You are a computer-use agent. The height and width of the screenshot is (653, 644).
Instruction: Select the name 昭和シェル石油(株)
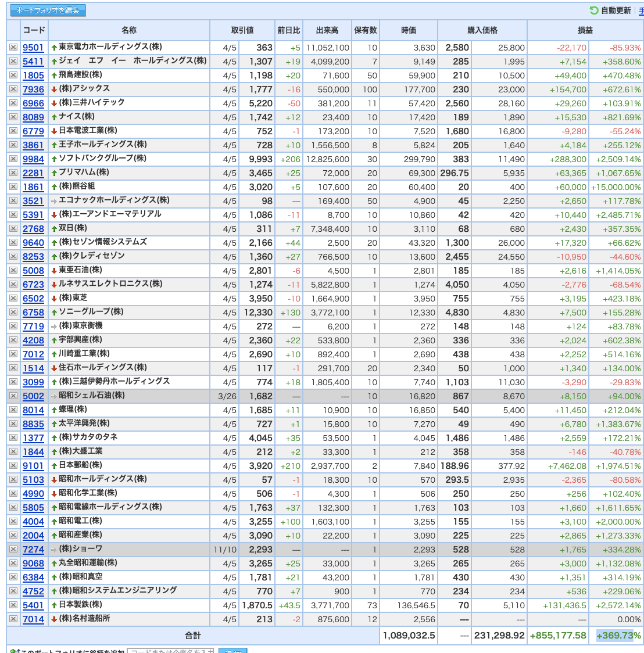[x=92, y=395]
